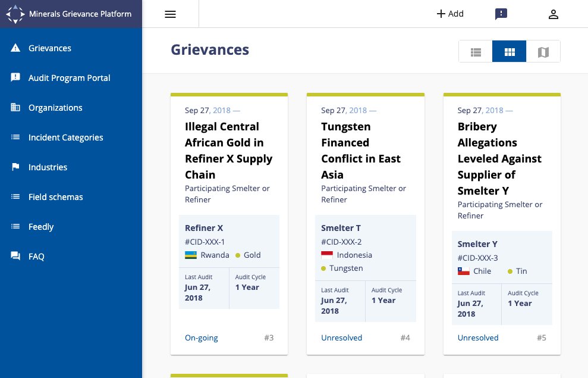Screen dimensions: 588x378
Task: Click Unresolved status on grievance #4
Action: click(x=341, y=338)
